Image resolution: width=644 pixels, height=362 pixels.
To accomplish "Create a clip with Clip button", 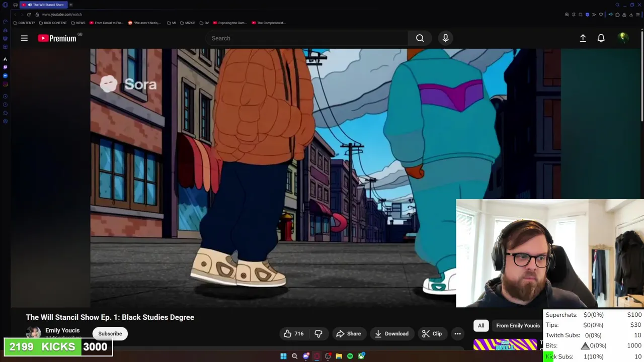I will tap(432, 334).
